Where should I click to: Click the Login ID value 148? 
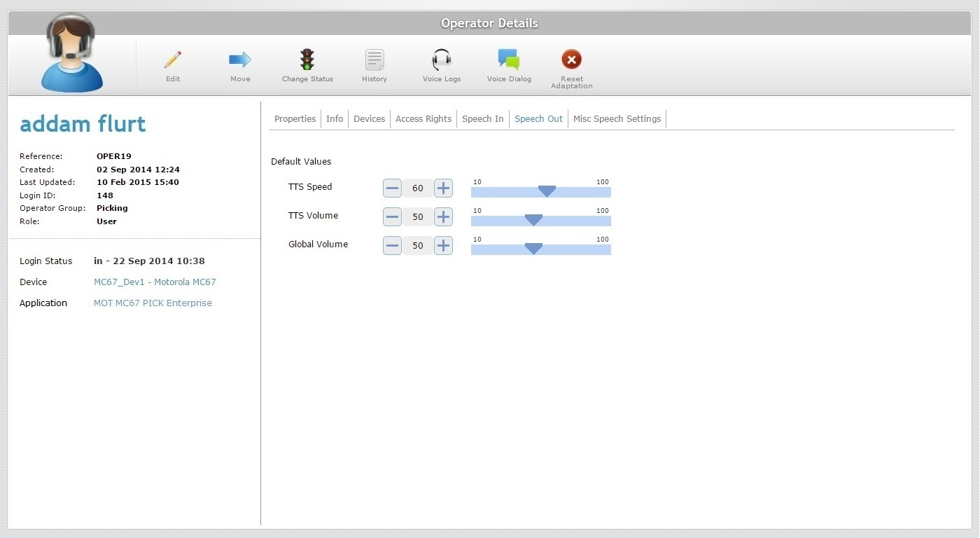coord(105,195)
